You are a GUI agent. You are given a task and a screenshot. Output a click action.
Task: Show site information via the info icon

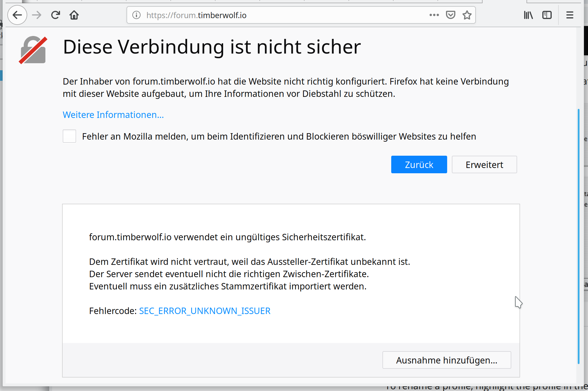pyautogui.click(x=136, y=15)
